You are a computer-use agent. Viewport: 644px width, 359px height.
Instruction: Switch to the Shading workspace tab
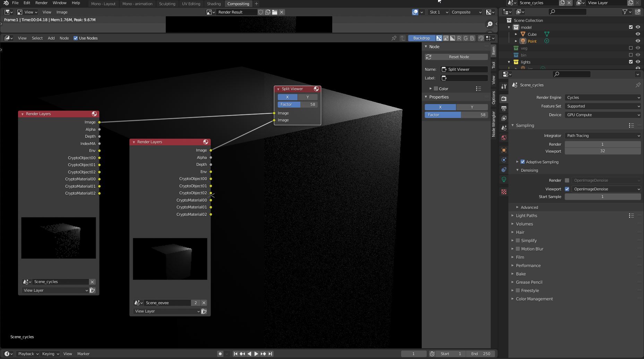click(214, 3)
